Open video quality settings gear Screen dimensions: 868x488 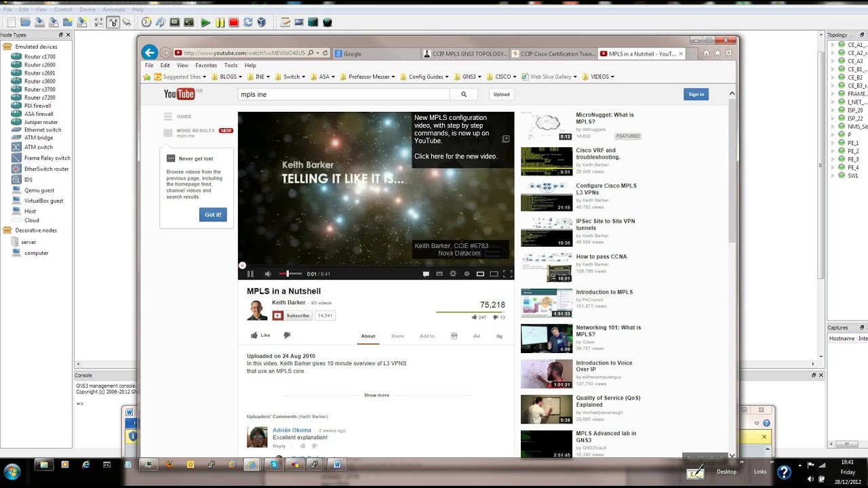454,274
